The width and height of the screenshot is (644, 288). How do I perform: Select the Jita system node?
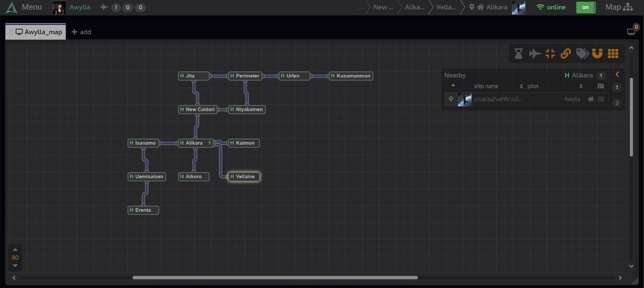pos(194,76)
